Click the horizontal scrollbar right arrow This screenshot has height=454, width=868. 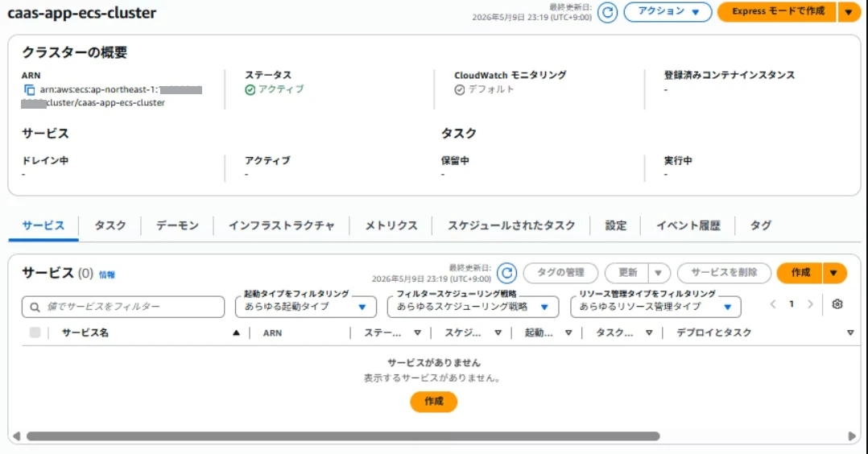pos(851,436)
